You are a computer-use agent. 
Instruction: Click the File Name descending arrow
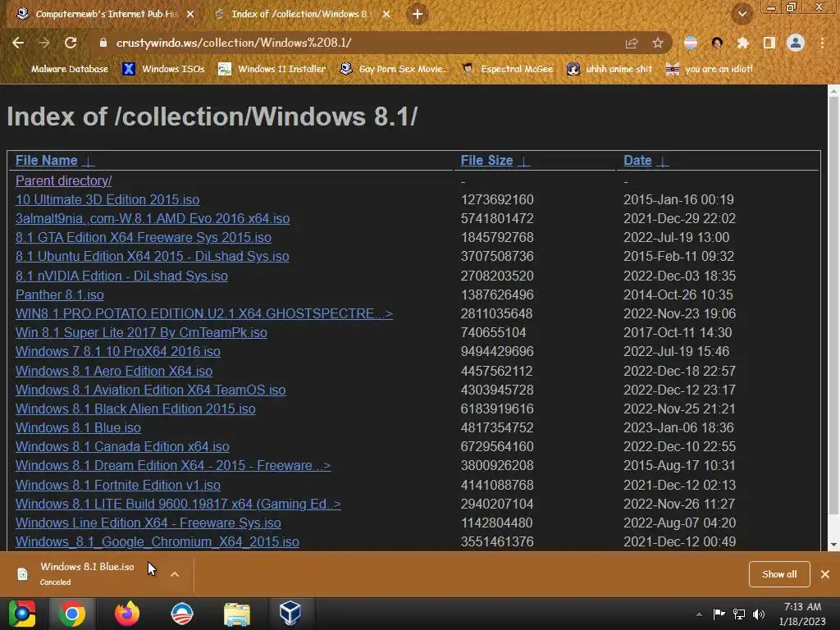pyautogui.click(x=89, y=161)
